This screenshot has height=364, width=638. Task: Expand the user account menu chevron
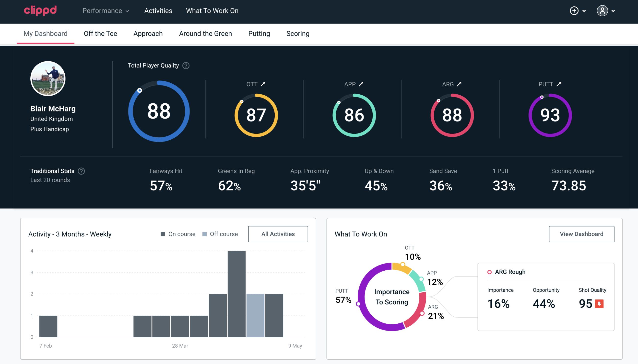[x=614, y=11]
